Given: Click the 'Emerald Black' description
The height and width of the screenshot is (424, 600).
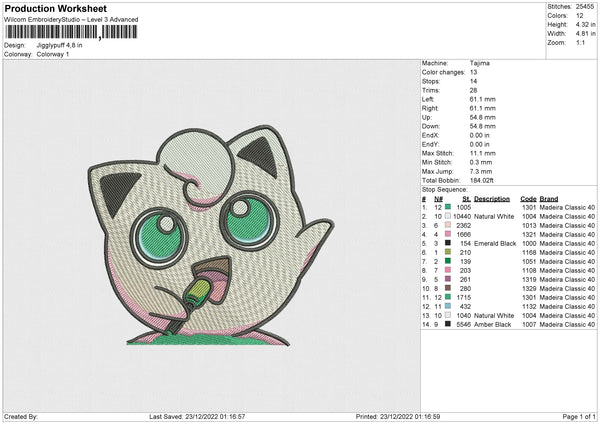Looking at the screenshot, I should pyautogui.click(x=495, y=243).
